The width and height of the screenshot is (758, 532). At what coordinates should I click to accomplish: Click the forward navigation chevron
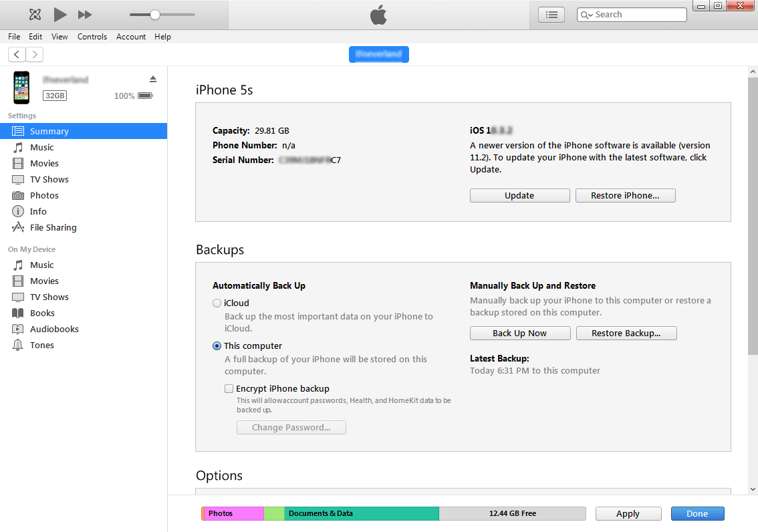coord(34,55)
